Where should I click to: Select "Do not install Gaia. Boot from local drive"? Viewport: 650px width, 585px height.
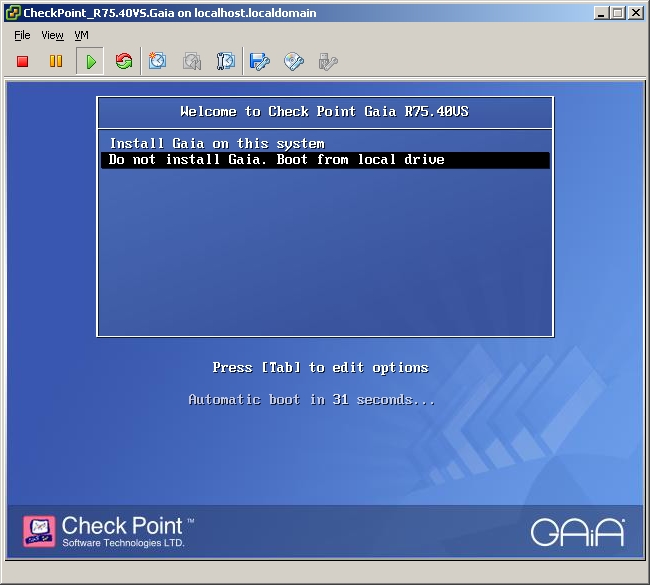pos(325,160)
